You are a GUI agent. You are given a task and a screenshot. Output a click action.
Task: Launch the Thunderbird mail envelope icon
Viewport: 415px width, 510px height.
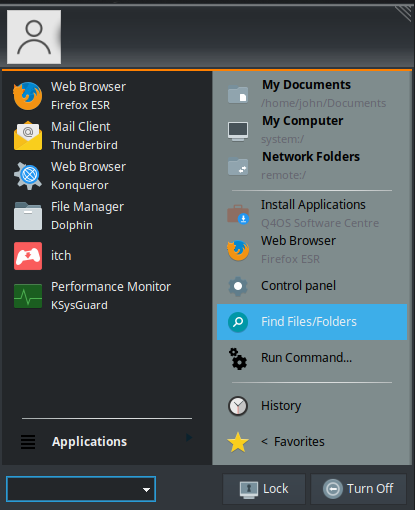[28, 136]
